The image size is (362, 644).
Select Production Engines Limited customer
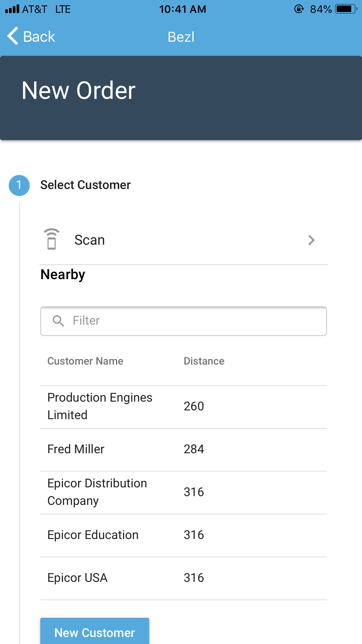(x=100, y=406)
